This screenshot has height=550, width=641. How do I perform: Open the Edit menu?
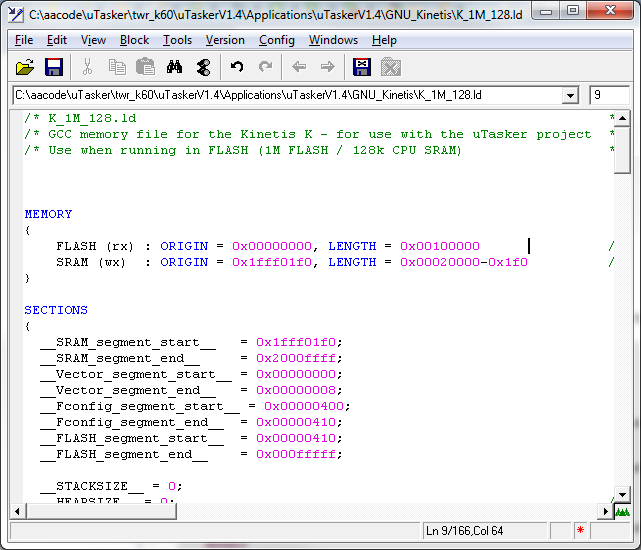56,40
